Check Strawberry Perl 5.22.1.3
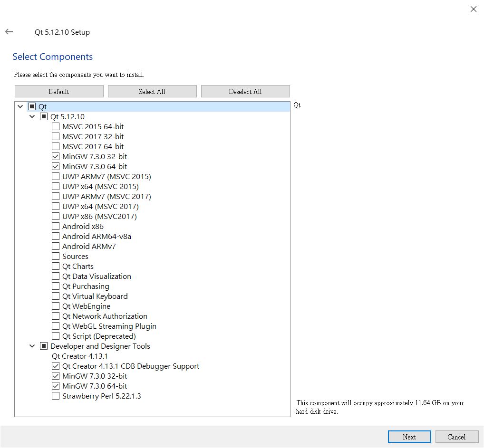The image size is (484, 448). 56,396
